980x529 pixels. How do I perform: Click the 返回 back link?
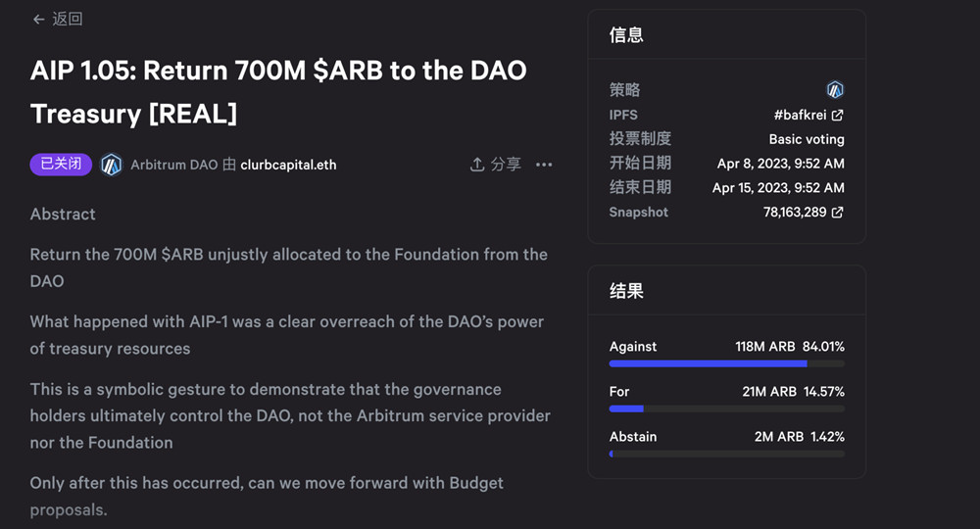pyautogui.click(x=68, y=20)
